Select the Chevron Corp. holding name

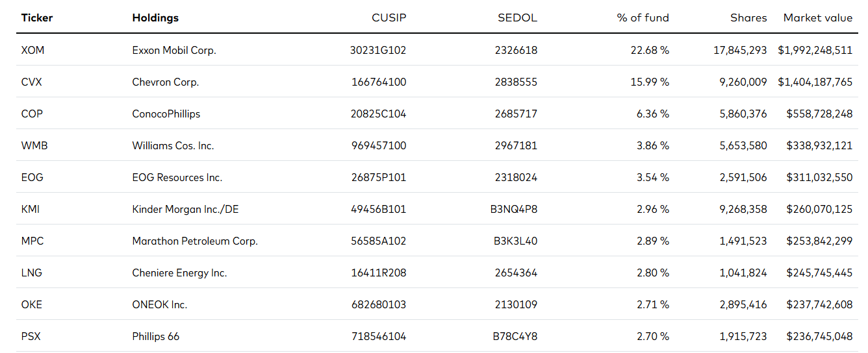coord(166,82)
